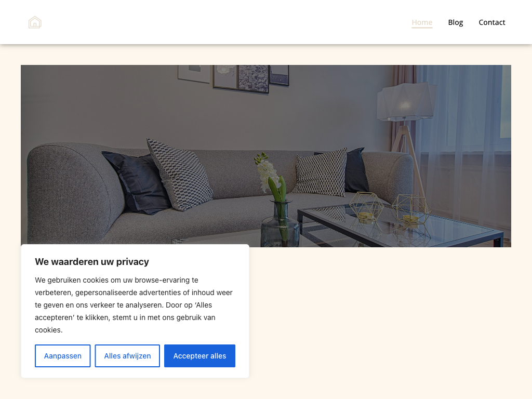Click the Aanpassen cookie button
This screenshot has height=399, width=532.
[63, 356]
